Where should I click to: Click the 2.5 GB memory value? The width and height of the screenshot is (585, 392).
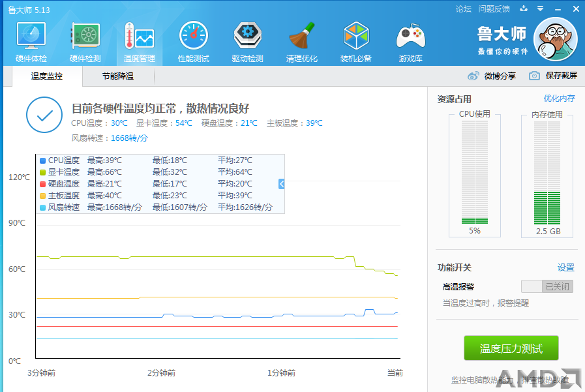point(548,232)
